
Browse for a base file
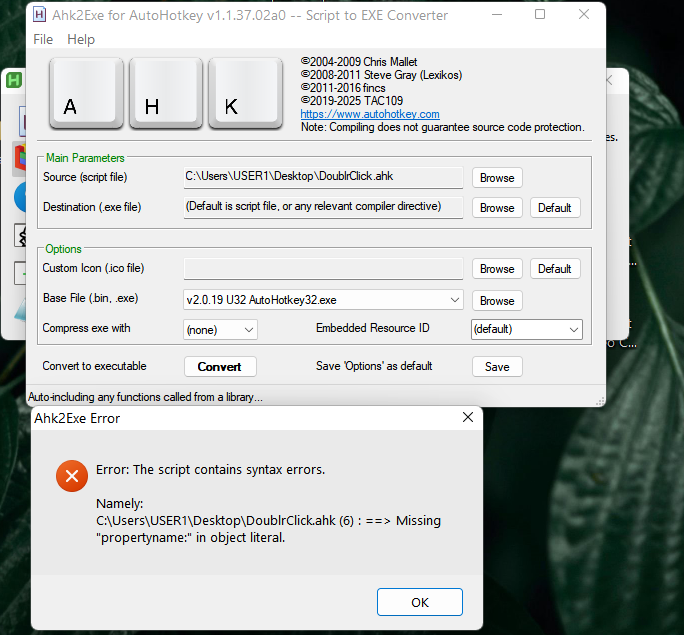pyautogui.click(x=497, y=300)
